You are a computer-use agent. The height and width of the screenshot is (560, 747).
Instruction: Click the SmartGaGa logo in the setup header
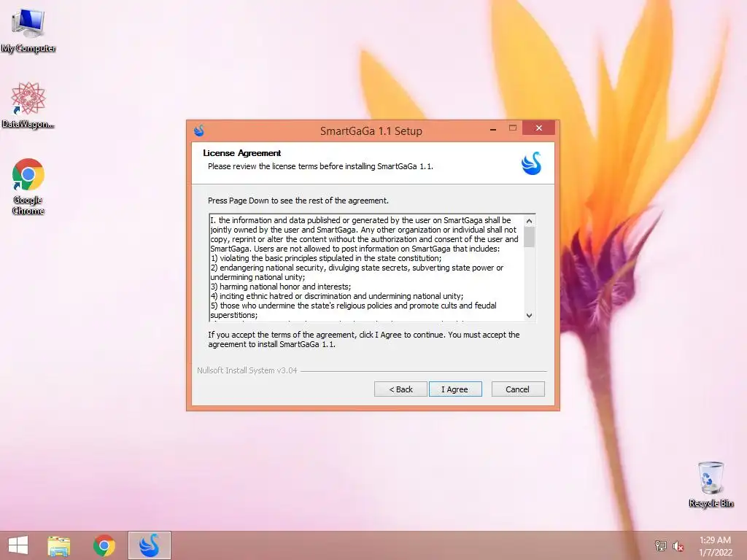point(531,163)
